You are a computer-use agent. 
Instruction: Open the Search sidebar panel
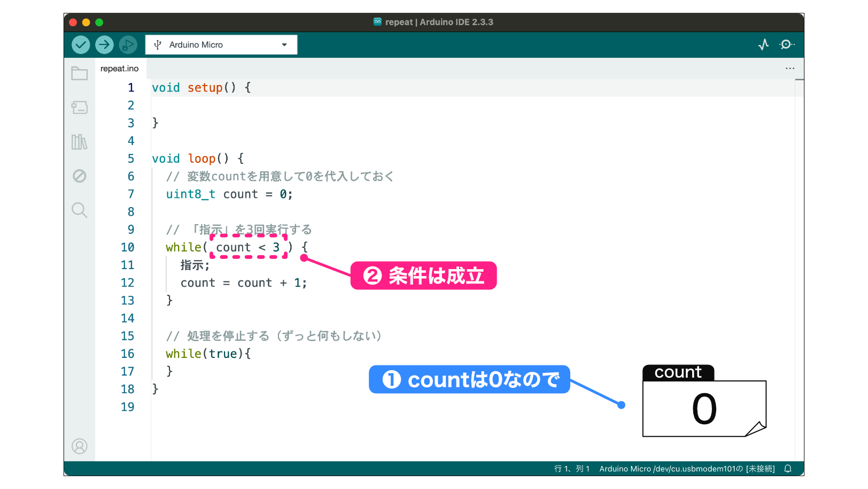[80, 210]
